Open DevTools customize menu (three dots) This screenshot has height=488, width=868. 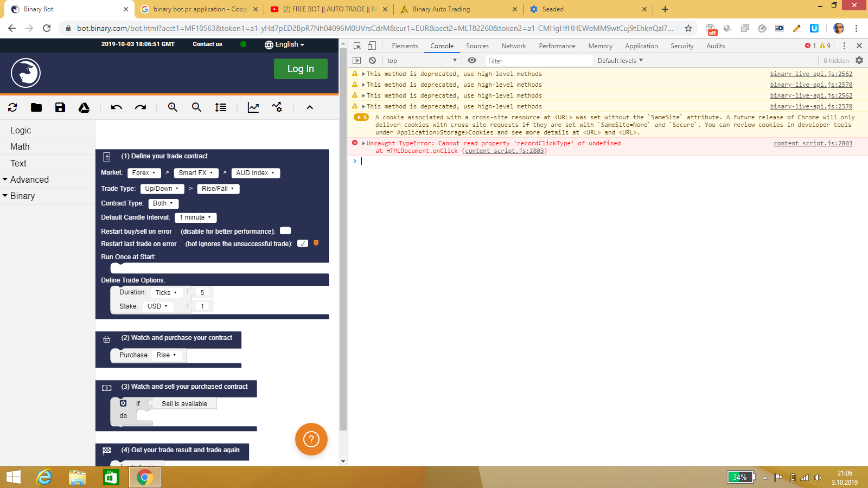(x=844, y=46)
